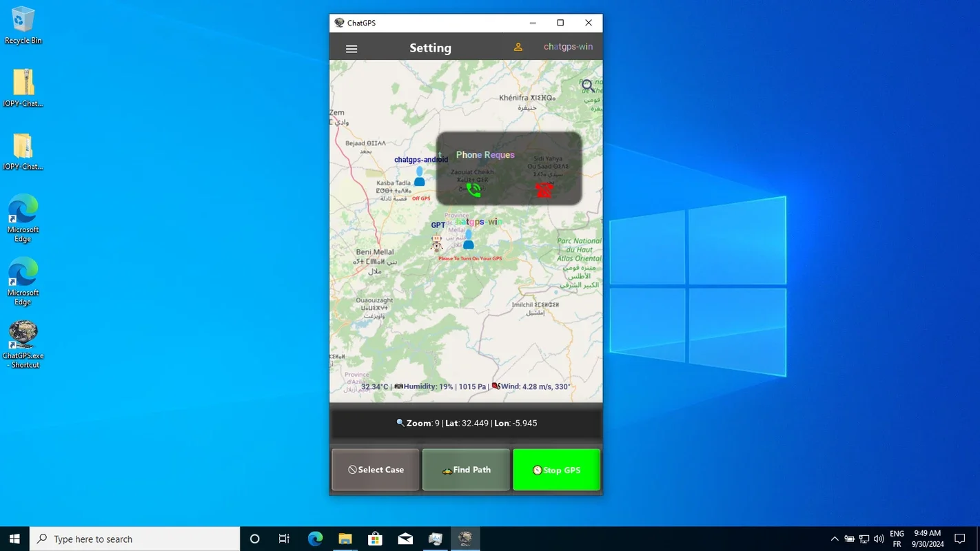Launch Microsoft Edge from the taskbar
The image size is (980, 551).
[x=315, y=539]
